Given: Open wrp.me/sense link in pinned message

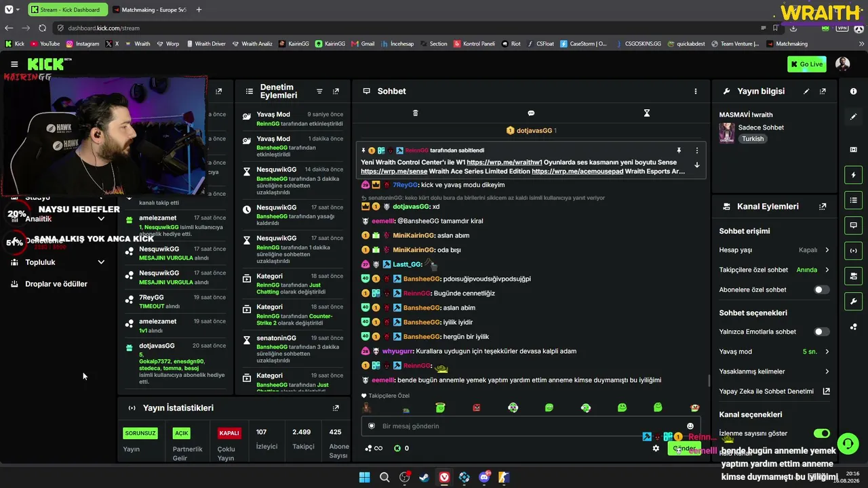Looking at the screenshot, I should pos(394,172).
